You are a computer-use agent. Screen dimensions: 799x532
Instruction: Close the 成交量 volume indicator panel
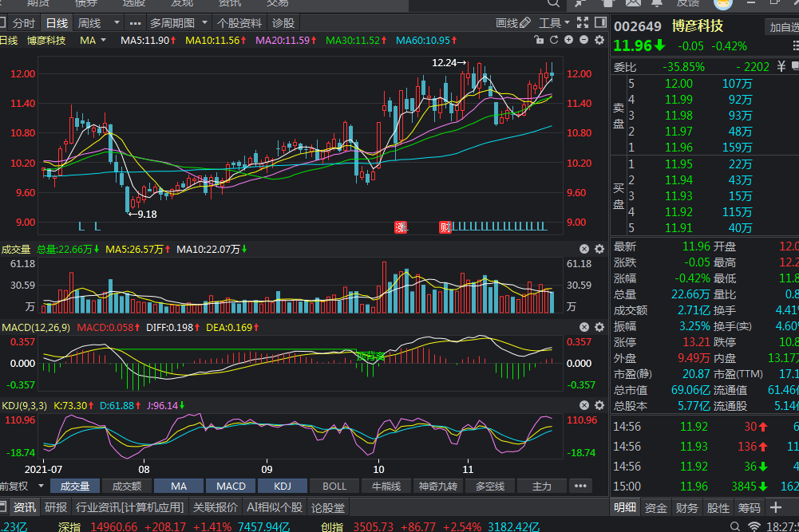coord(583,250)
